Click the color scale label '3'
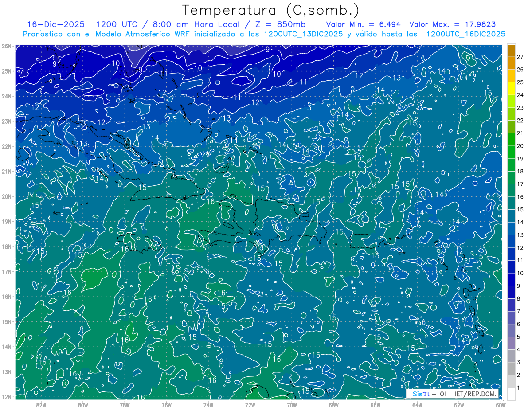 point(519,363)
